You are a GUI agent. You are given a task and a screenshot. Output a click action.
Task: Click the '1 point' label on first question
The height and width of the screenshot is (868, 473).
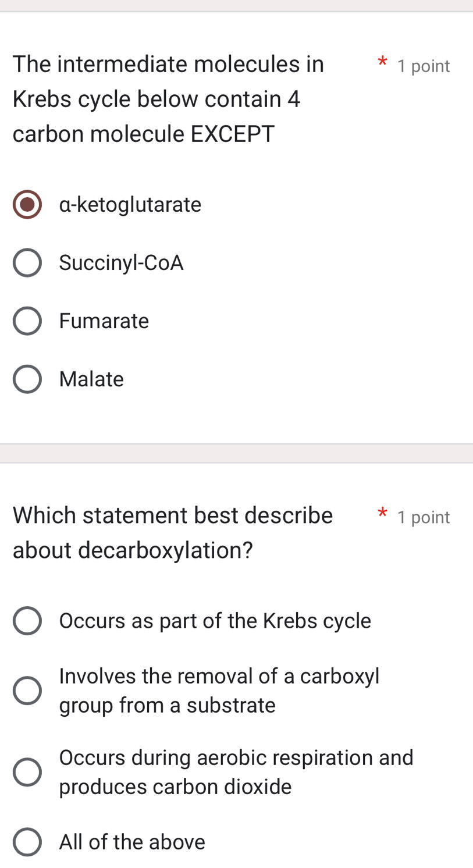click(x=424, y=66)
